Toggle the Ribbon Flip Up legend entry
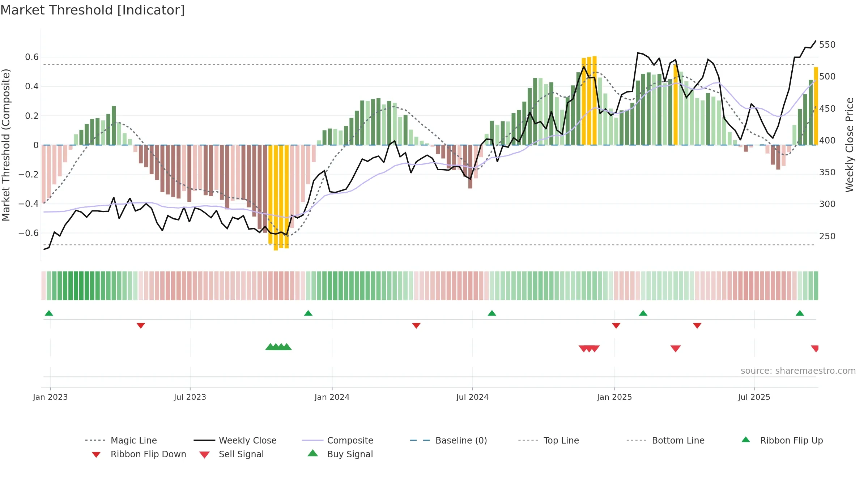Viewport: 868px width, 488px height. (x=782, y=440)
